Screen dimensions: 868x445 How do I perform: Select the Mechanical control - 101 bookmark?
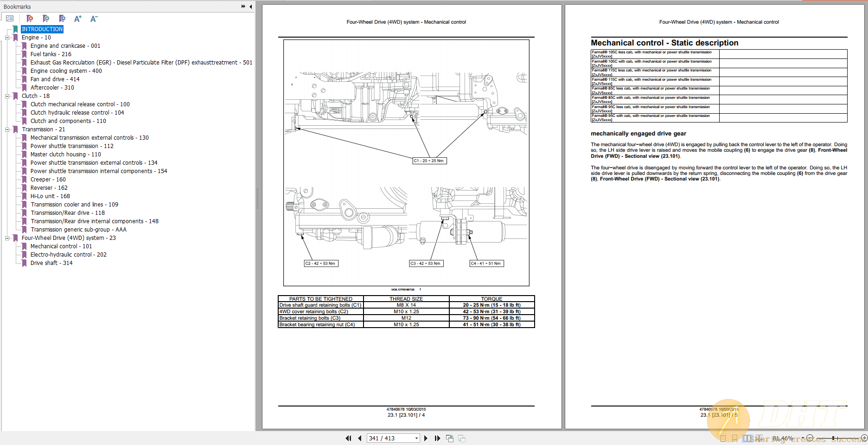click(x=61, y=246)
